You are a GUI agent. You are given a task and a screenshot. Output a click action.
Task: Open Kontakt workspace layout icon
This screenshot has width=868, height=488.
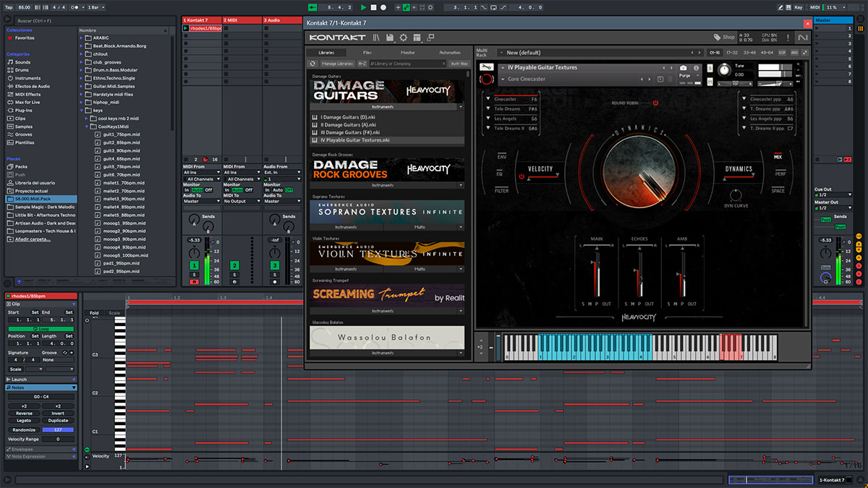[417, 38]
